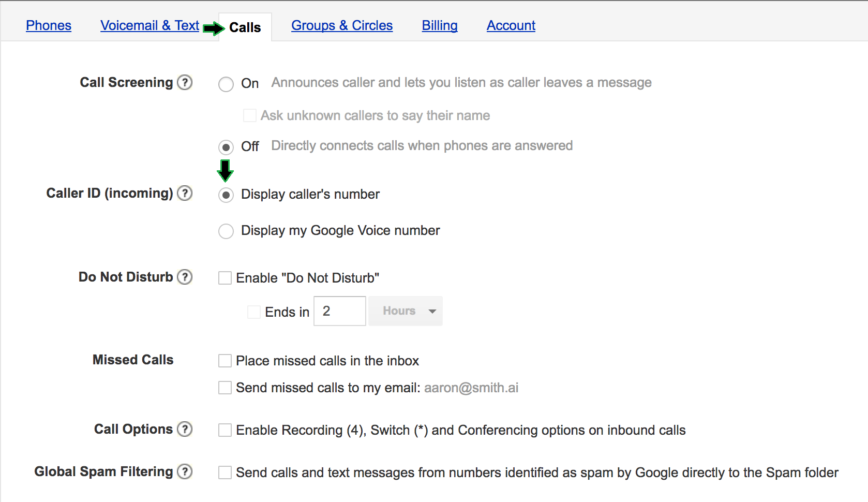Turn Call Screening on
The width and height of the screenshot is (868, 502).
(226, 84)
